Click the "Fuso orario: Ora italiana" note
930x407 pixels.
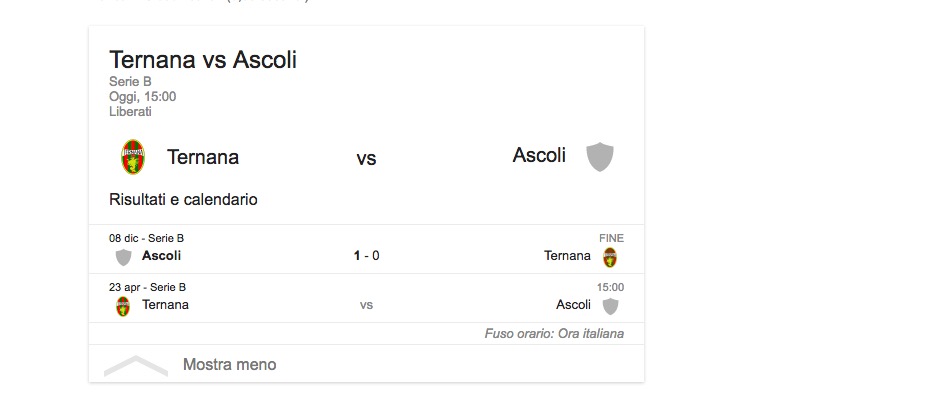[554, 334]
